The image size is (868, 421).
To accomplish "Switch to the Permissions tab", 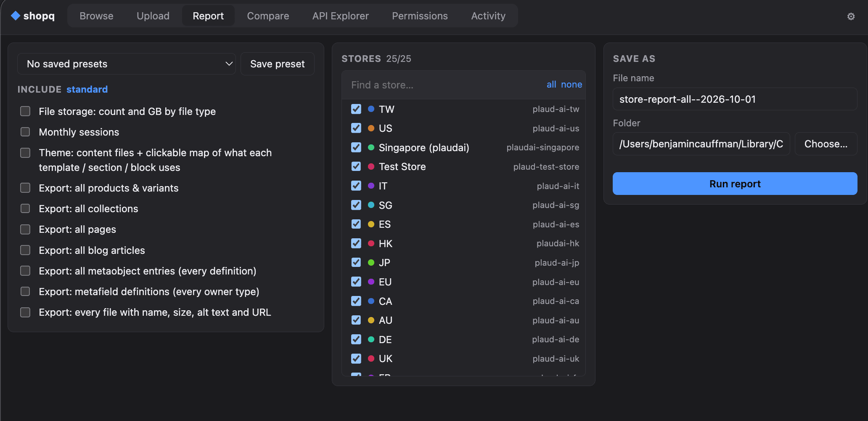I will tap(420, 16).
